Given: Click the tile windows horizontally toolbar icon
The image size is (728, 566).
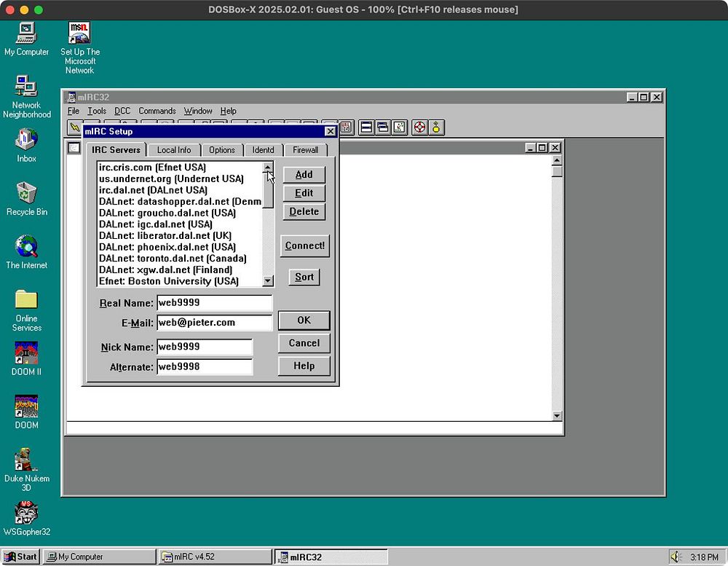Looking at the screenshot, I should [x=366, y=127].
